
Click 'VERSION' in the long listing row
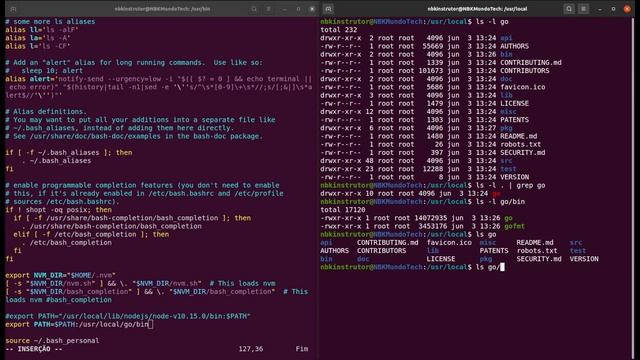(514, 177)
